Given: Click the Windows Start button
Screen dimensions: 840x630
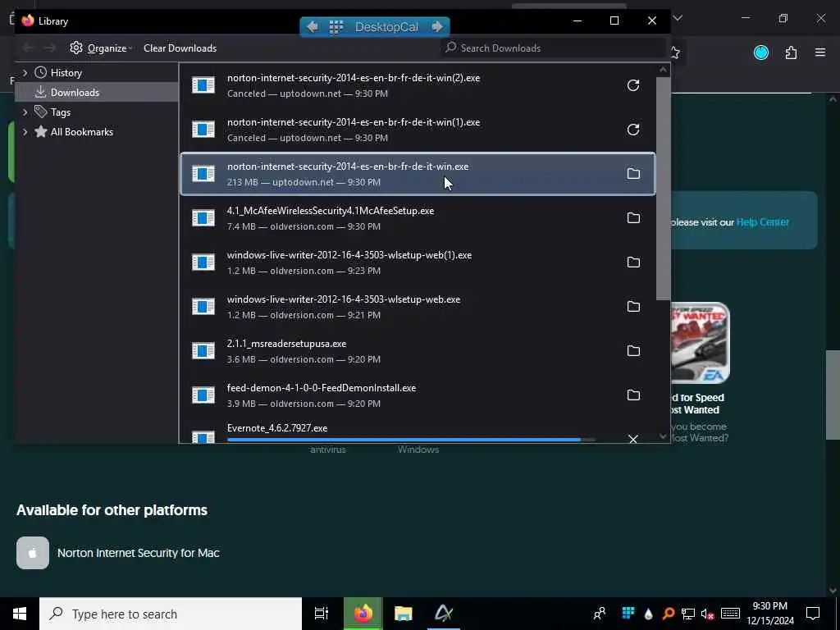Looking at the screenshot, I should pyautogui.click(x=20, y=614).
